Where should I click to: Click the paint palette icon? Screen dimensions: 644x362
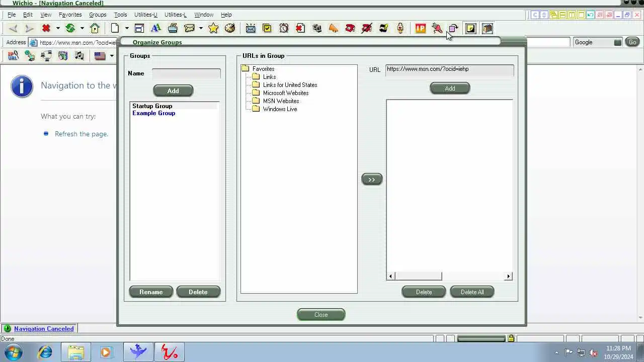[230, 29]
